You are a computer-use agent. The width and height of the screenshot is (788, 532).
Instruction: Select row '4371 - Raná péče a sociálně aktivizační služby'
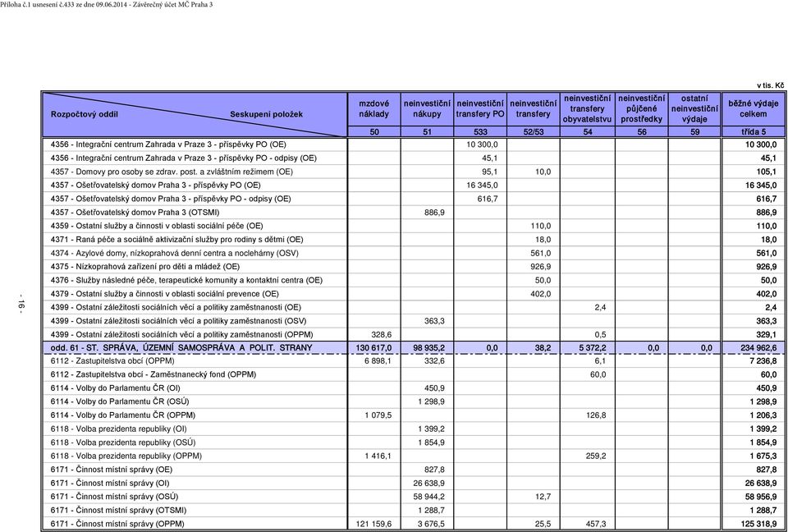tap(413, 240)
